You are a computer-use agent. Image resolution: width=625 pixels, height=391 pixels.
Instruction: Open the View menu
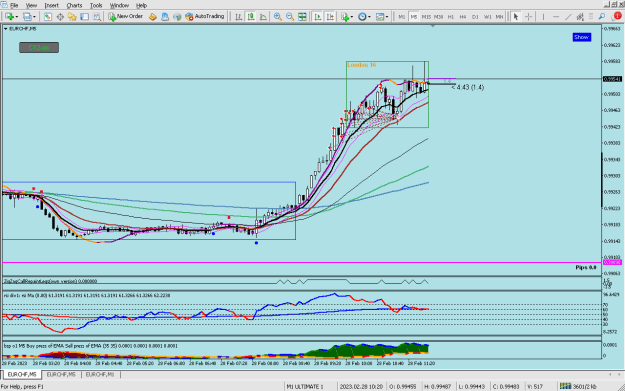(x=31, y=6)
